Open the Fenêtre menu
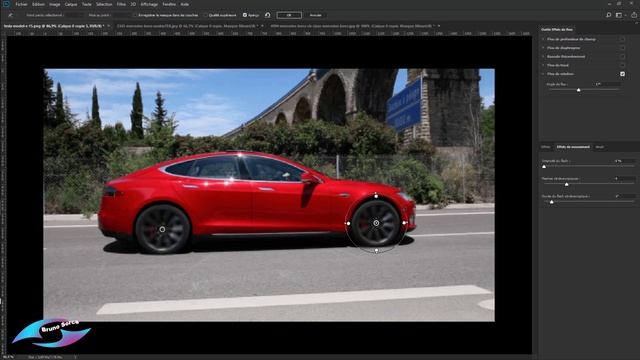Viewport: 640px width, 360px height. tap(169, 4)
